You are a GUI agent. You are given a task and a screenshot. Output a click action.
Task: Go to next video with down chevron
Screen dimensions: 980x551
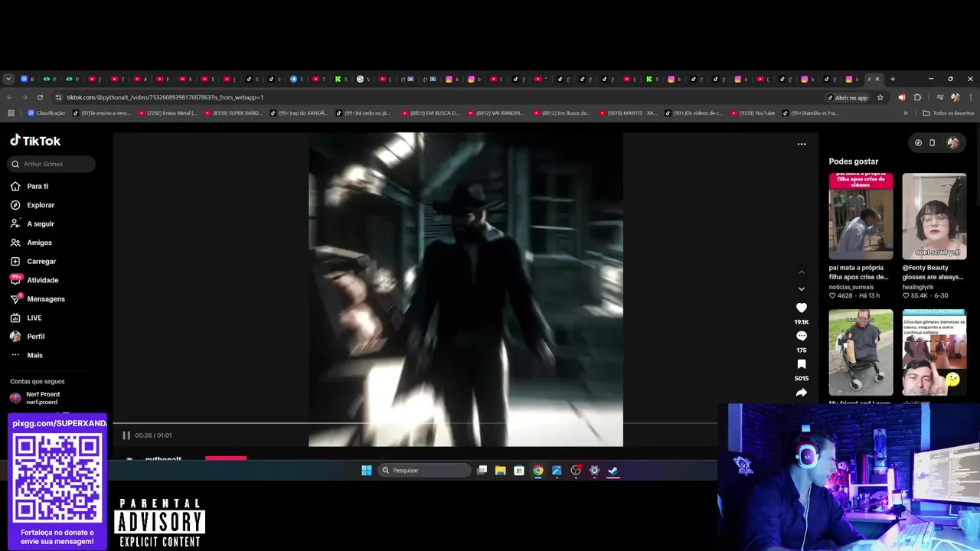coord(802,289)
